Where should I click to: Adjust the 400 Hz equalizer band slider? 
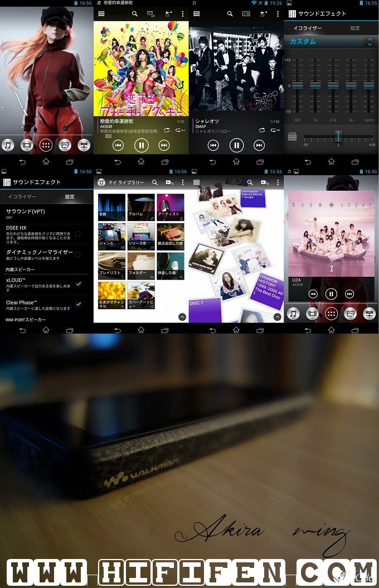point(298,86)
